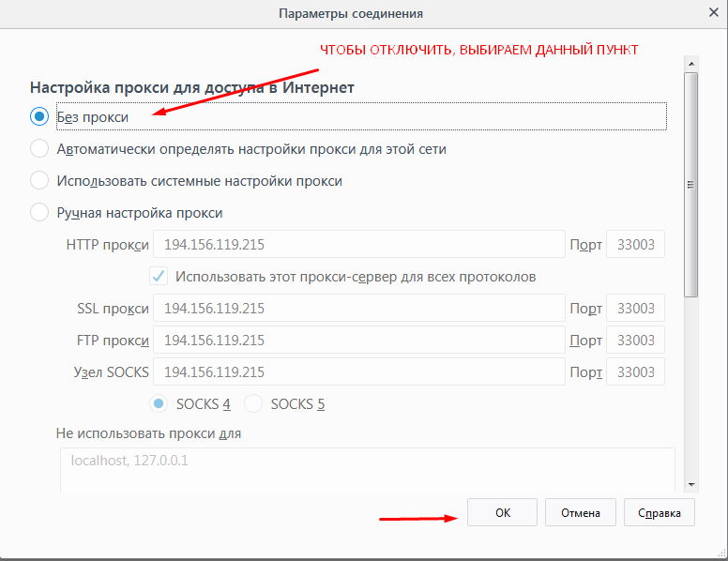This screenshot has height=561, width=728.
Task: Click the SSL прокси address field
Action: 358,309
